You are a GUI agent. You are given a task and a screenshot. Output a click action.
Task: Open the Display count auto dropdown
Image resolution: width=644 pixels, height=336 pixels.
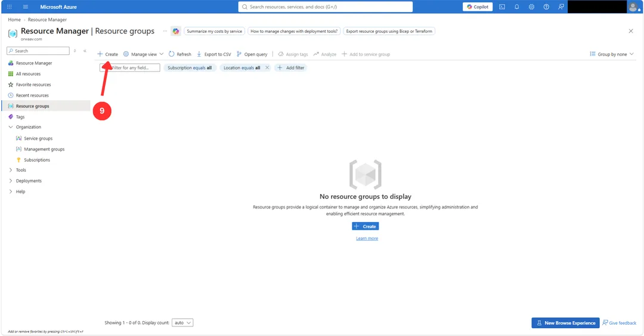coord(182,323)
